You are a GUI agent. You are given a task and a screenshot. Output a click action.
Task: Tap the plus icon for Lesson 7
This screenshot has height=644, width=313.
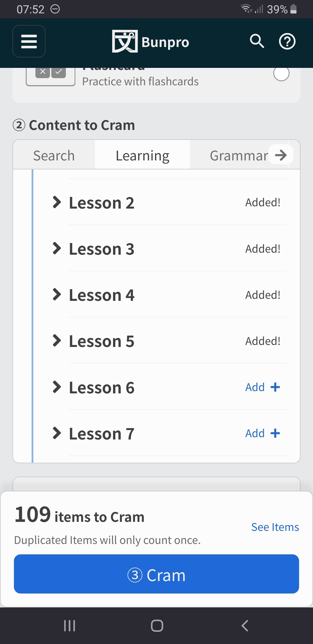pyautogui.click(x=275, y=433)
